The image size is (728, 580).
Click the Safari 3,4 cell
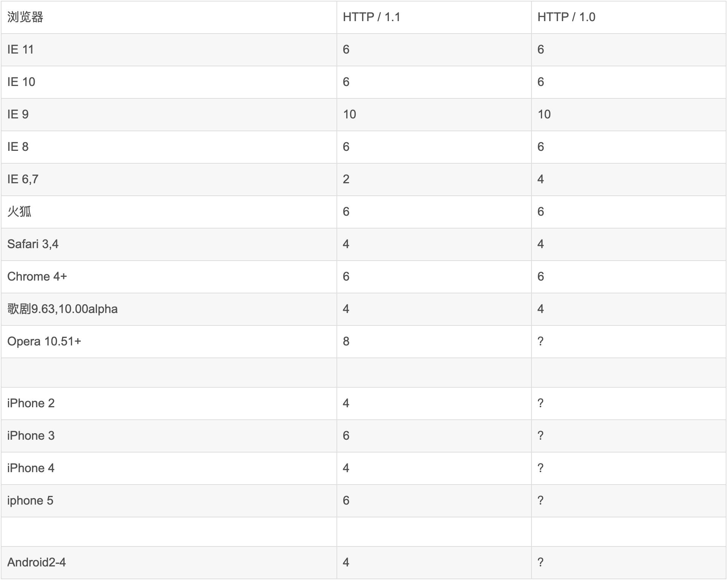tap(33, 244)
